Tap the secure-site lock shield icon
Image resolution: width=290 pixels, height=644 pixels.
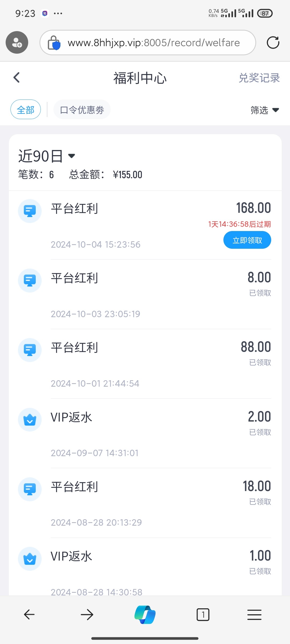54,43
